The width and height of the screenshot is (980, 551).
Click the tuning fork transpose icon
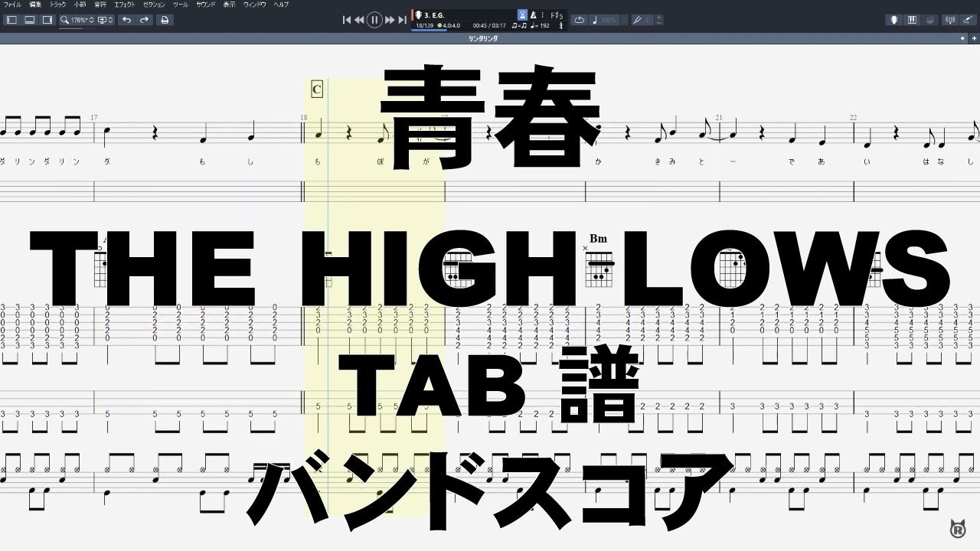pyautogui.click(x=637, y=20)
